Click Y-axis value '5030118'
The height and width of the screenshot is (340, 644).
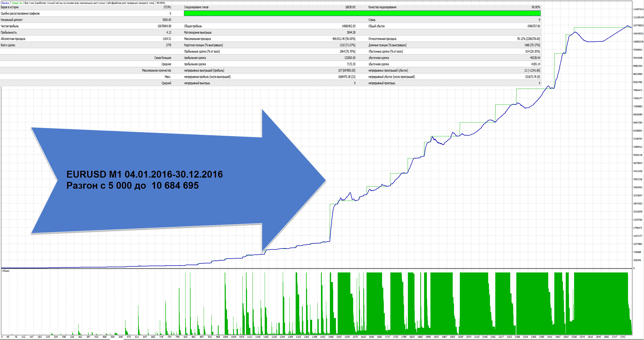[x=638, y=155]
